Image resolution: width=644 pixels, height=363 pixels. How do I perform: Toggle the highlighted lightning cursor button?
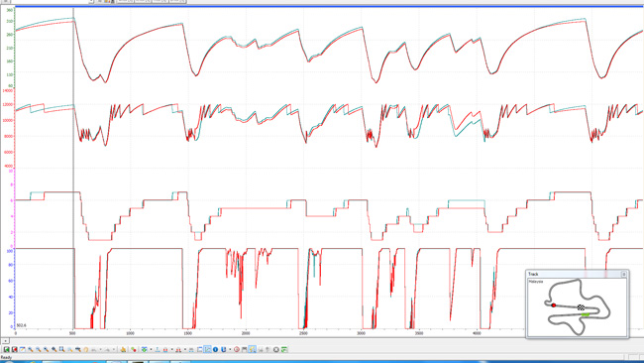click(253, 349)
